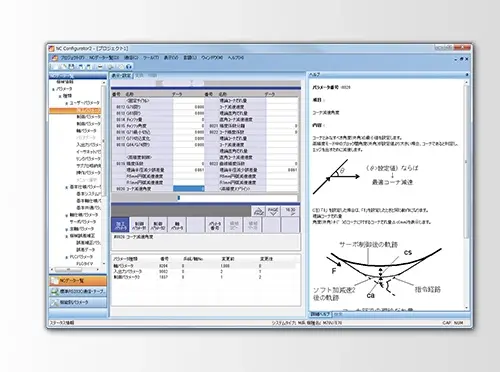This screenshot has width=500, height=372.
Task: Click the PAGE down arrow button
Action: click(273, 211)
